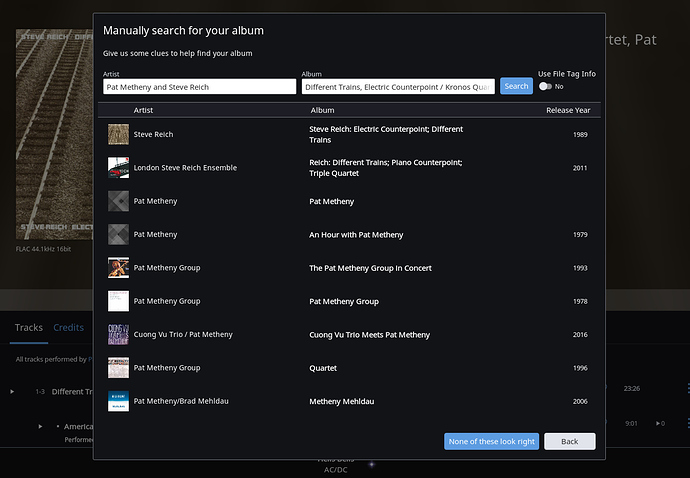The width and height of the screenshot is (690, 478).
Task: Edit the Artist input field
Action: (x=199, y=87)
